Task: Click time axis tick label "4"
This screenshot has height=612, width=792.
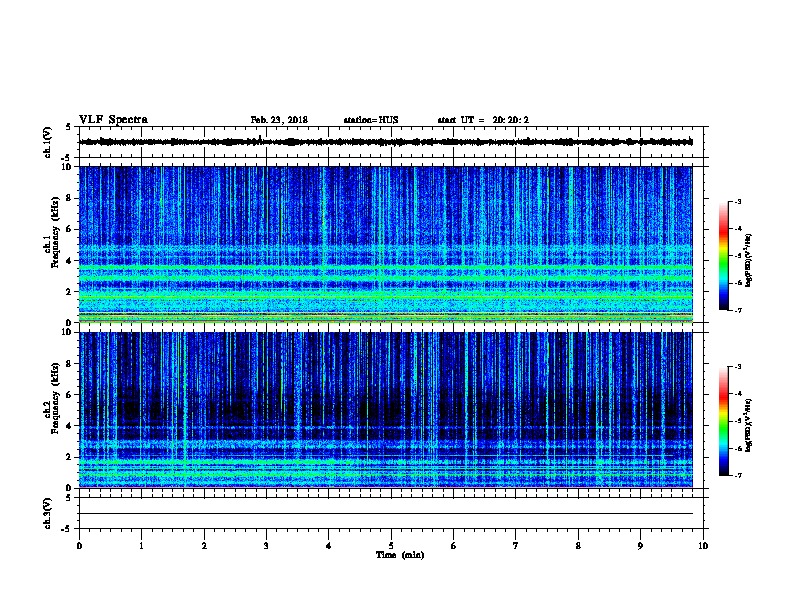Action: (329, 546)
